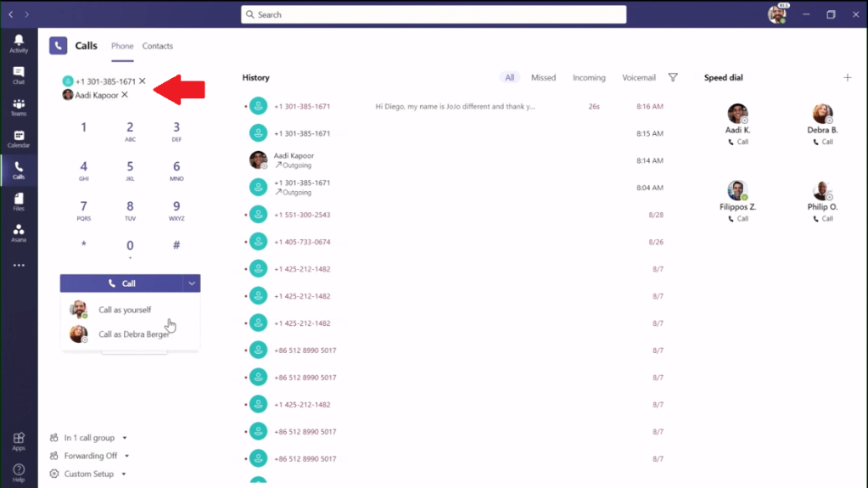Open Chat from the left sidebar
The height and width of the screenshot is (488, 868).
(19, 76)
